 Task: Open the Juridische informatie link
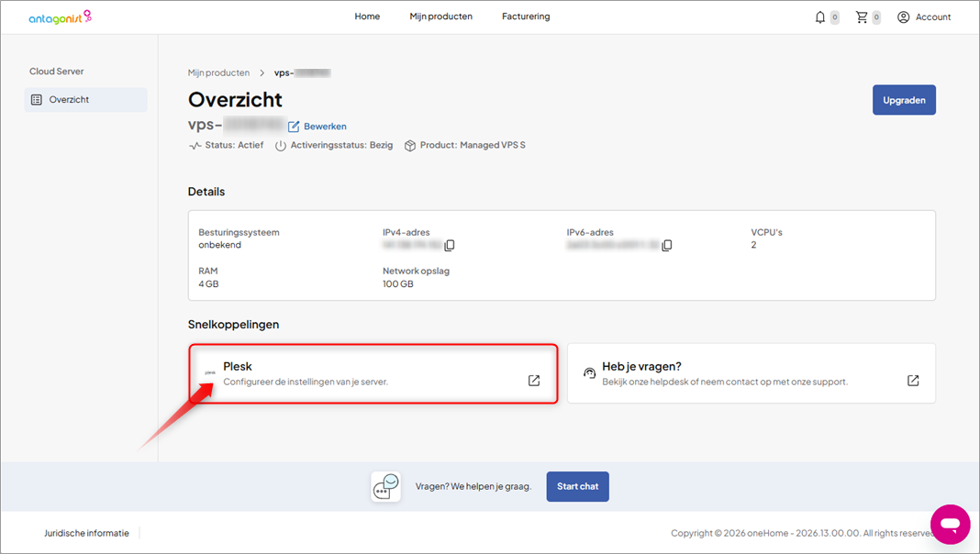coord(86,534)
